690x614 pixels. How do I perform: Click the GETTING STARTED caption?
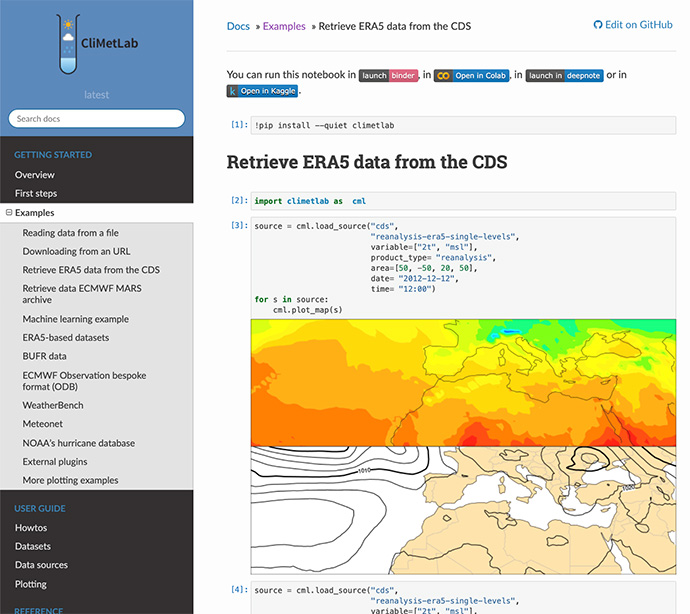coord(53,155)
